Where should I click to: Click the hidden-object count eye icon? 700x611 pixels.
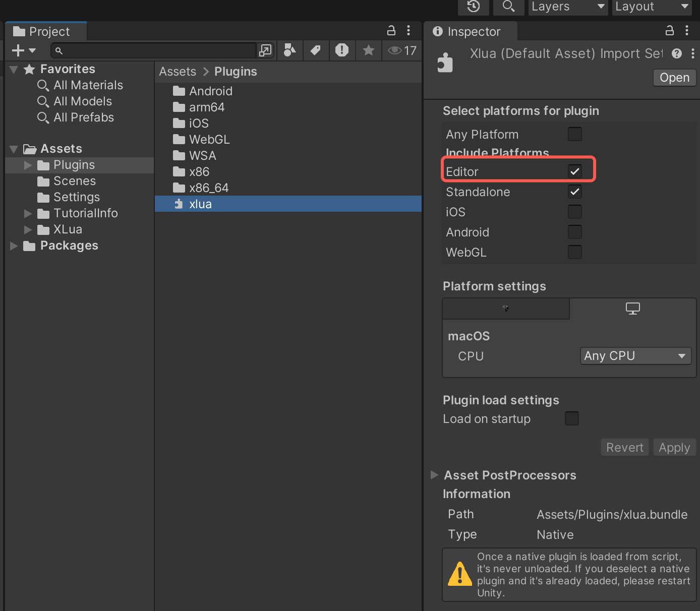395,50
